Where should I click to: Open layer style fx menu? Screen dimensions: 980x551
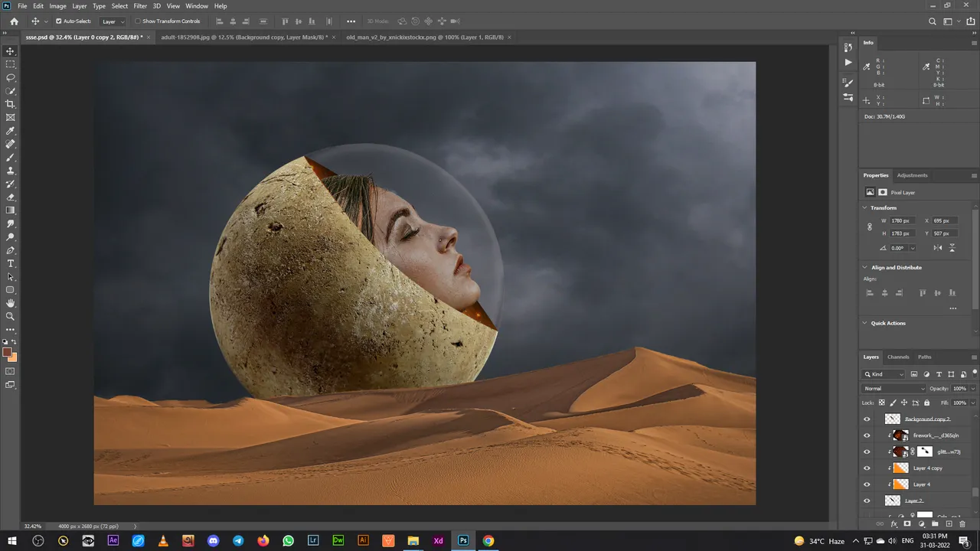click(x=893, y=523)
